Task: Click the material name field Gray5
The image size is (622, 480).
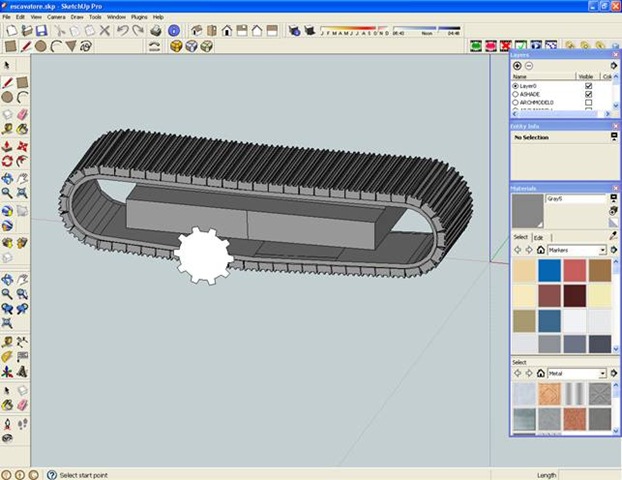Action: coord(576,199)
